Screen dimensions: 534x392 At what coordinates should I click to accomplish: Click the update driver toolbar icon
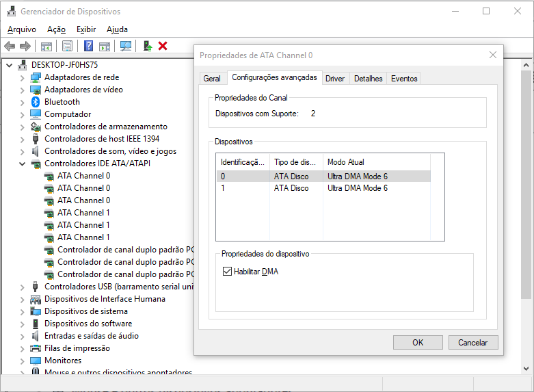(x=147, y=46)
